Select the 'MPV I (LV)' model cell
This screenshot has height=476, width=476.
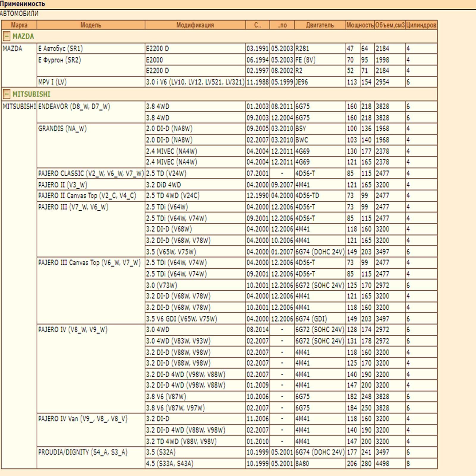[91, 82]
